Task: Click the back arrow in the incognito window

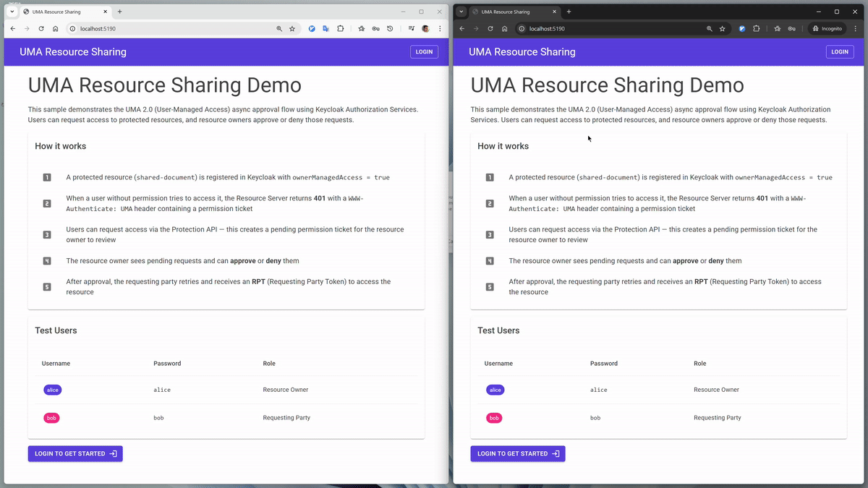Action: point(461,28)
